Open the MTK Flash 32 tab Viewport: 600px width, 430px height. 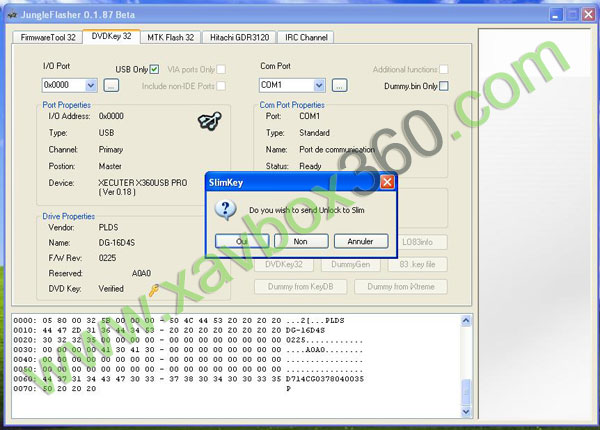pyautogui.click(x=171, y=37)
